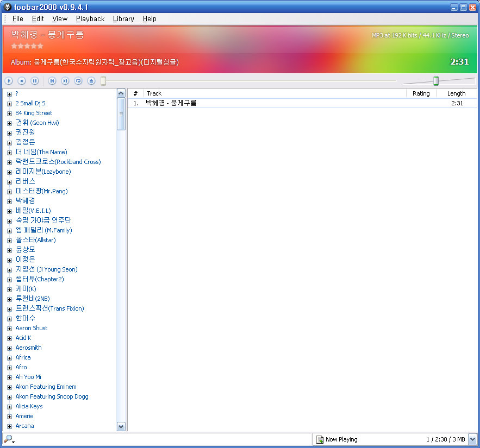
Task: Expand the 84 King Street node
Action: [x=9, y=113]
